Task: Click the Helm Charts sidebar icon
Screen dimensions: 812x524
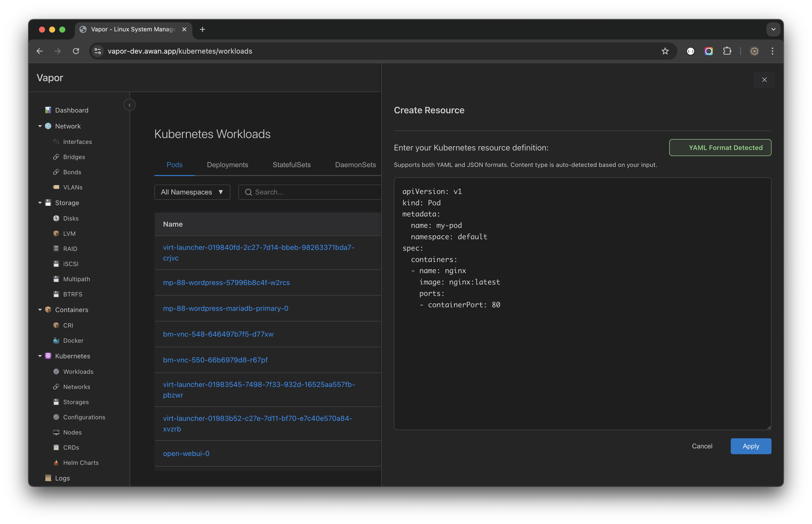Action: coord(56,462)
